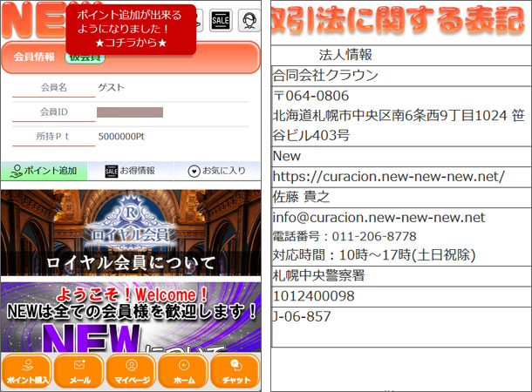Click the SALE icon in the header
Screen dimensions: 532x392
tap(221, 21)
